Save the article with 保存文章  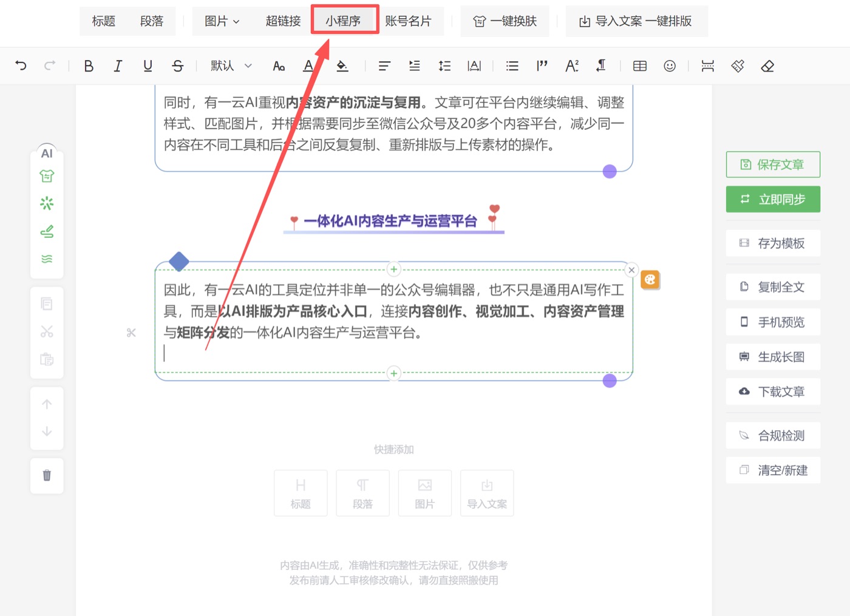[x=773, y=164]
